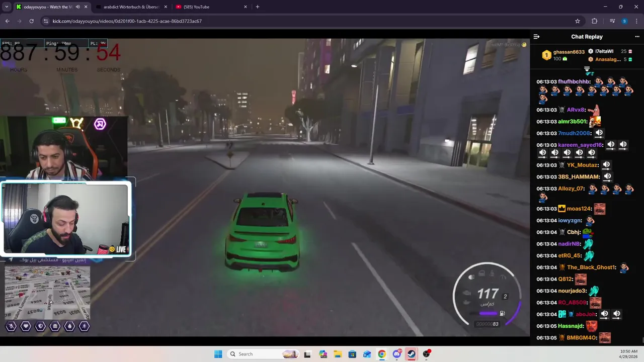644x362 pixels.
Task: Reload the current page
Action: pos(31,21)
